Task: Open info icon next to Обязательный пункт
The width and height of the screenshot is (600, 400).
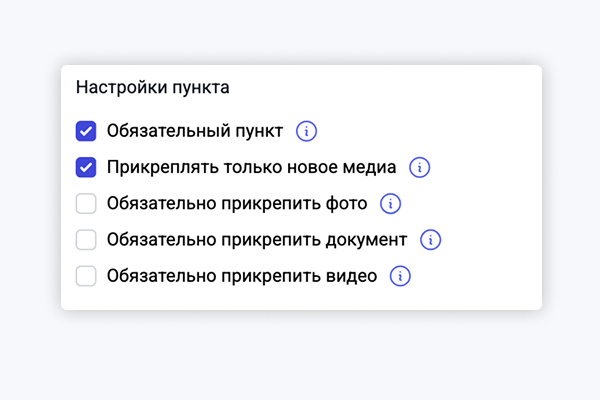Action: point(307,131)
